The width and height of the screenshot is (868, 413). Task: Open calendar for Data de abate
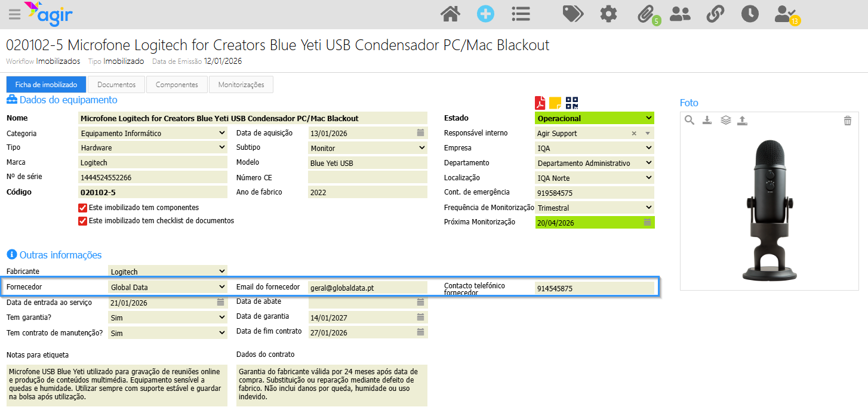pyautogui.click(x=421, y=302)
